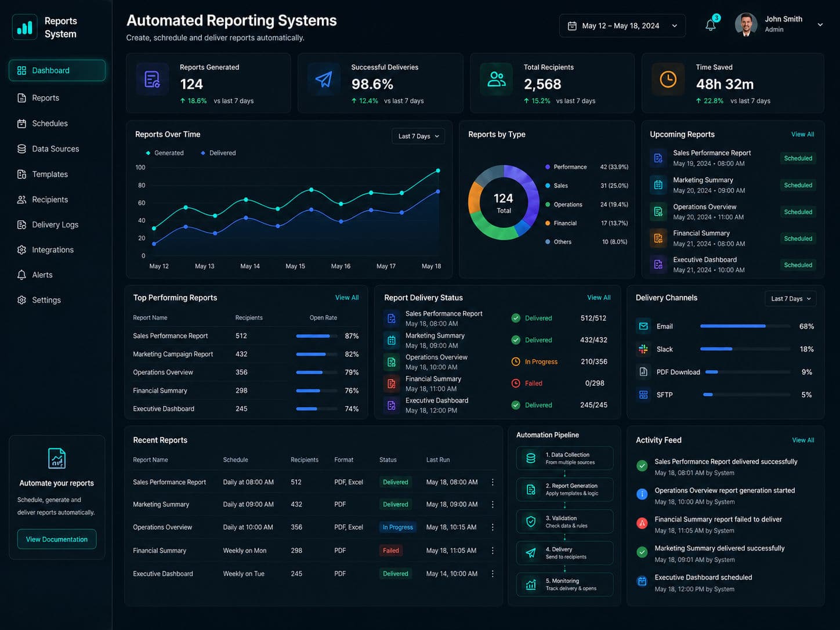Click the In Progress status icon for Operations Overview
This screenshot has height=630, width=840.
[x=516, y=361]
